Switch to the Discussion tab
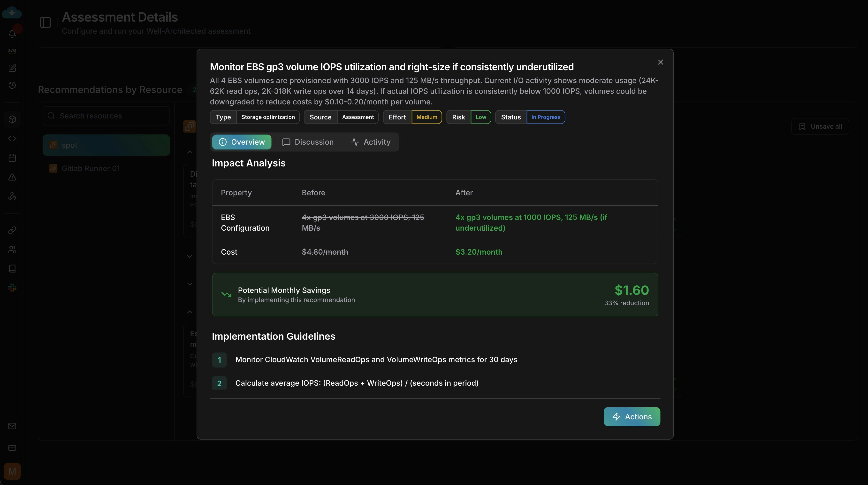868x485 pixels. click(x=308, y=142)
